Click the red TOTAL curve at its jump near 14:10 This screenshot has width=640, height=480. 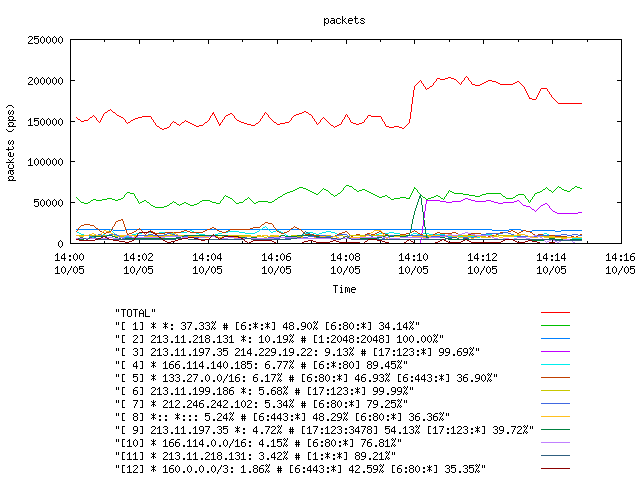coord(412,103)
